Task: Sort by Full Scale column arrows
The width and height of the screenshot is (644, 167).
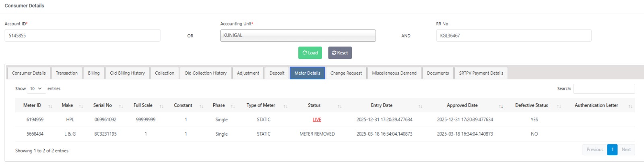Action: tap(161, 106)
